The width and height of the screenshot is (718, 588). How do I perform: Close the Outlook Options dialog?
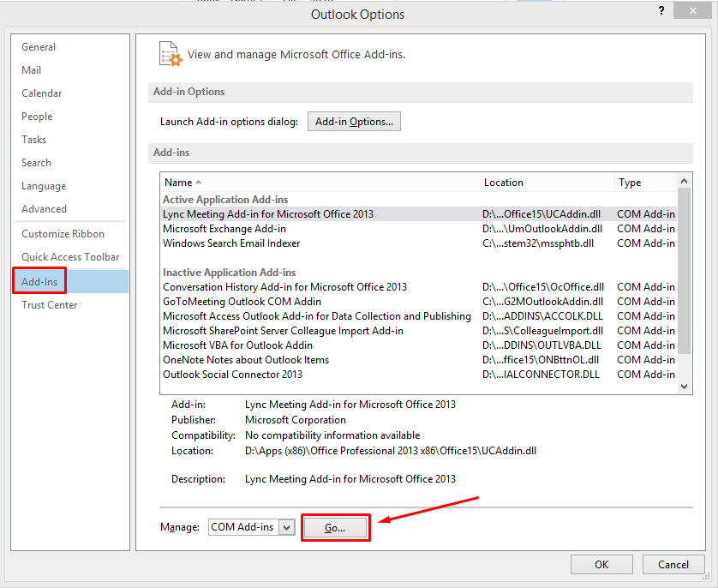pyautogui.click(x=693, y=10)
